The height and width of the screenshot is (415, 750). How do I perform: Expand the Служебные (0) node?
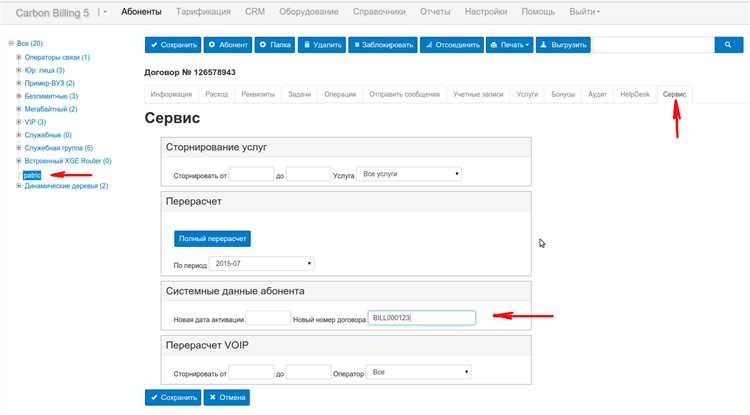coord(19,135)
